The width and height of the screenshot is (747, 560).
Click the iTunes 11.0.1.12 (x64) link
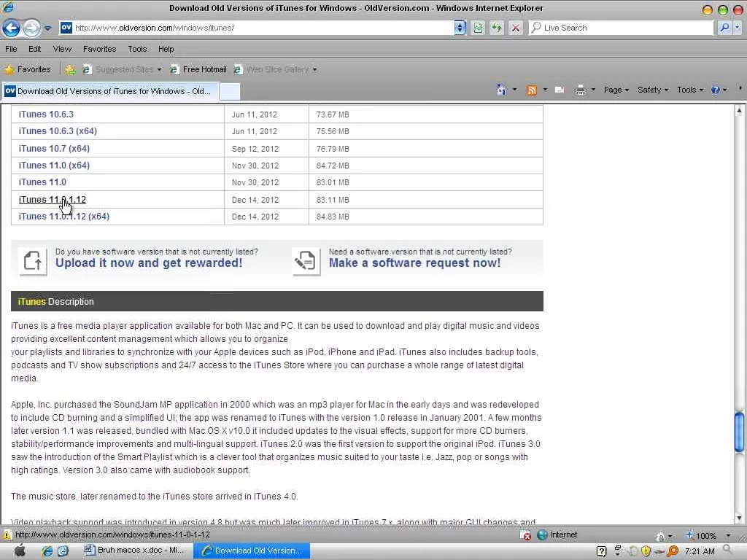64,216
